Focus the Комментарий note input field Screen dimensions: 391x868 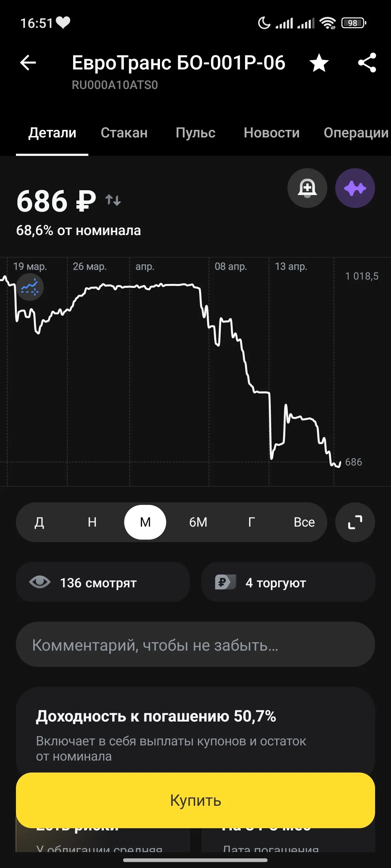click(x=195, y=644)
